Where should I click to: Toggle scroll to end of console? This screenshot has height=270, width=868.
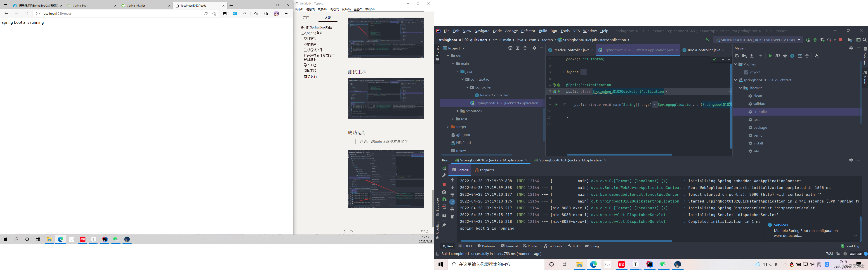(452, 202)
